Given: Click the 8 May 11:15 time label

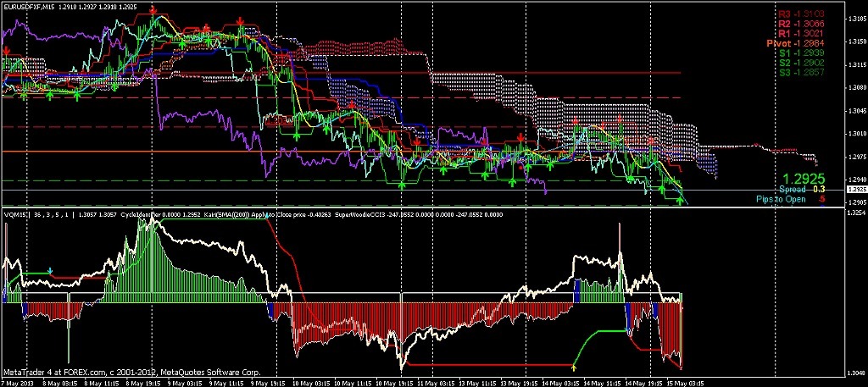Looking at the screenshot, I should click(102, 383).
